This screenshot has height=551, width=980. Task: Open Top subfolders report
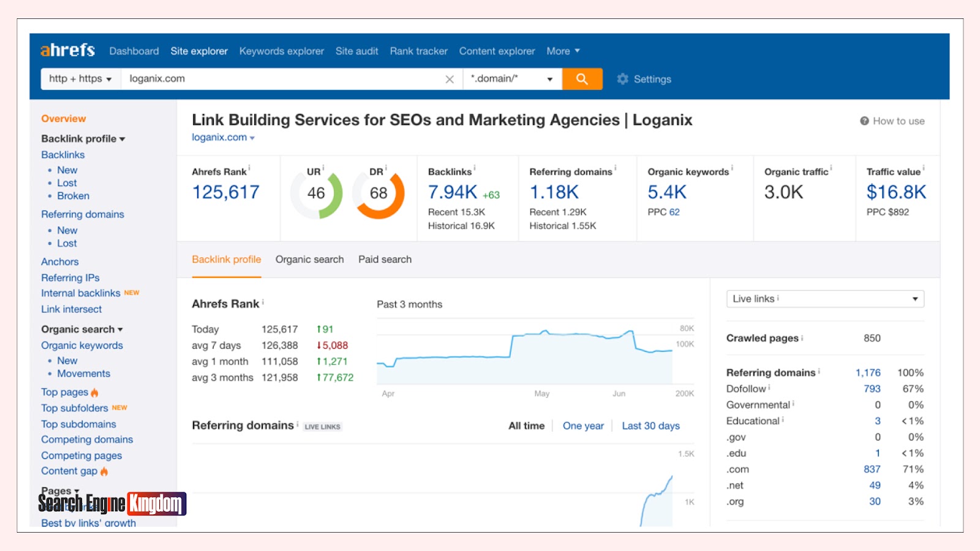click(x=75, y=408)
